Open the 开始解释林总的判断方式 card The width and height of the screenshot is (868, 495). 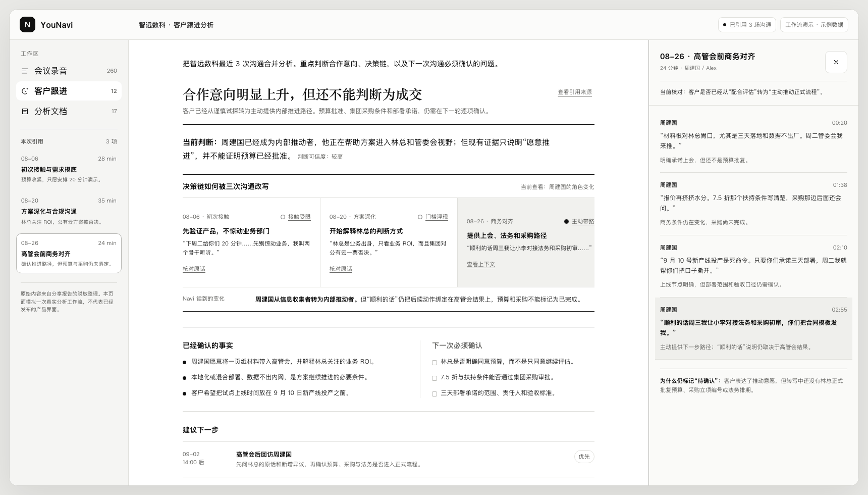(389, 242)
